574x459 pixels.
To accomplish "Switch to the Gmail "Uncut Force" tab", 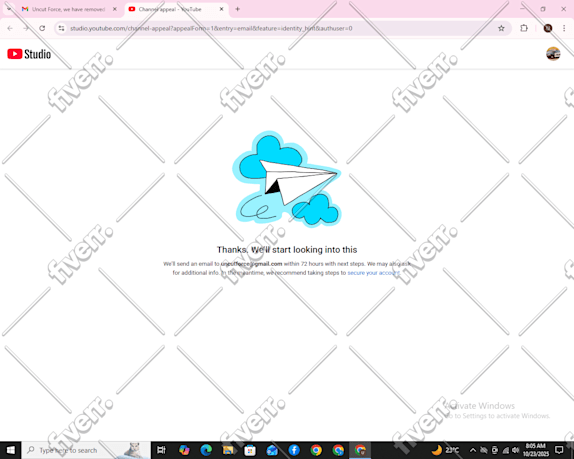I will click(68, 9).
